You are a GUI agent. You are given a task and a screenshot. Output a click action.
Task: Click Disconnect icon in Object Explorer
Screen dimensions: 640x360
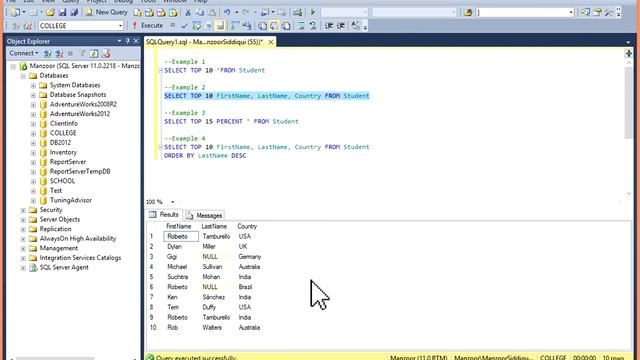point(59,53)
